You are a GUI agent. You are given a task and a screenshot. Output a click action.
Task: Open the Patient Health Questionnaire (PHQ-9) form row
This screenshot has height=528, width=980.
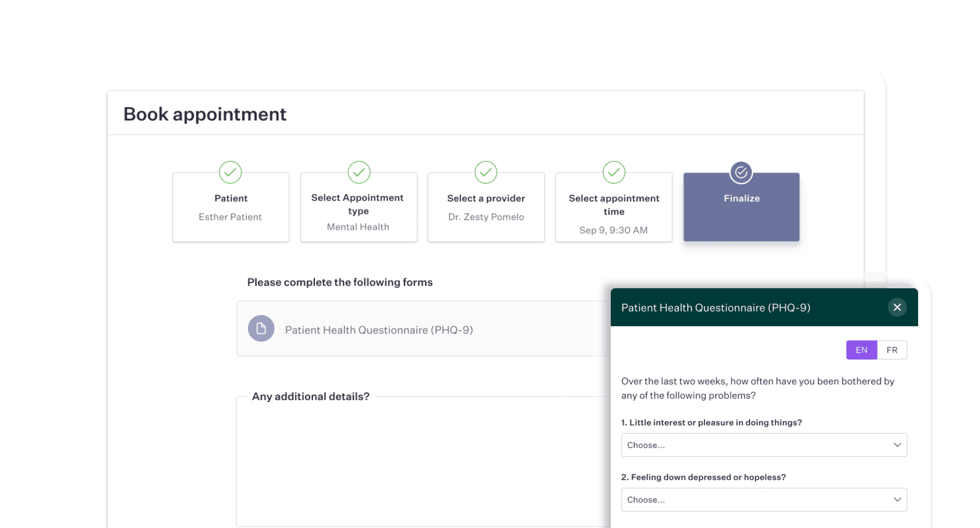pyautogui.click(x=423, y=328)
